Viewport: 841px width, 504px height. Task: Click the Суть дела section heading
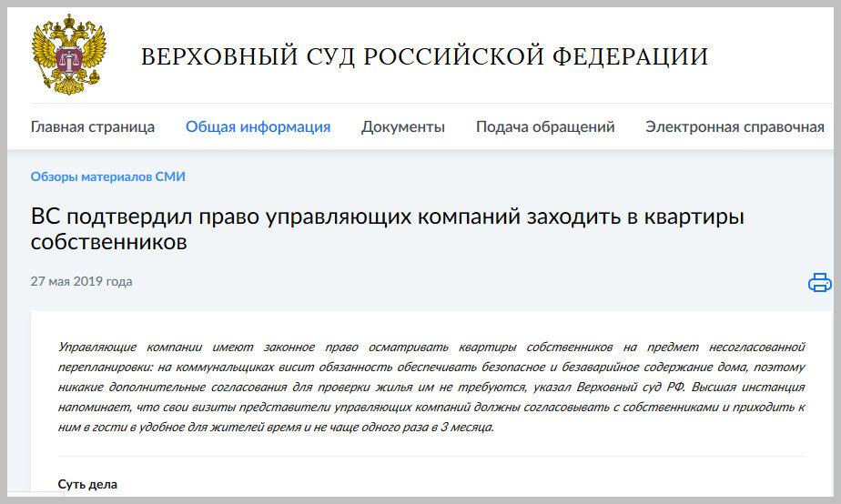87,484
